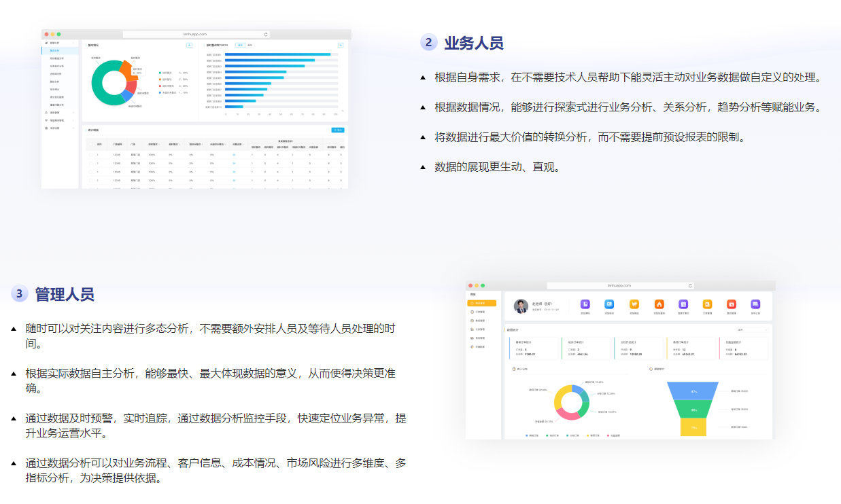
Task: Toggle the header checkbox of the statistics table
Action: point(90,144)
